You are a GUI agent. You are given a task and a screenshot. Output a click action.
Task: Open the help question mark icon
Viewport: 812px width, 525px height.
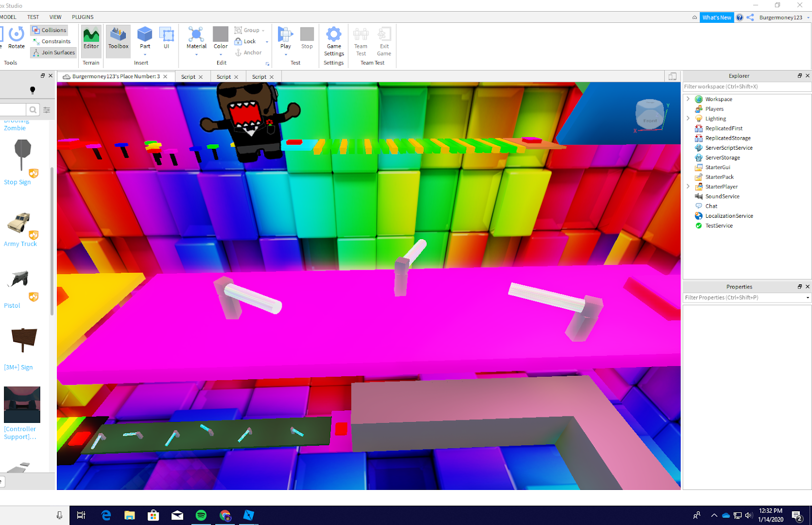pyautogui.click(x=739, y=18)
